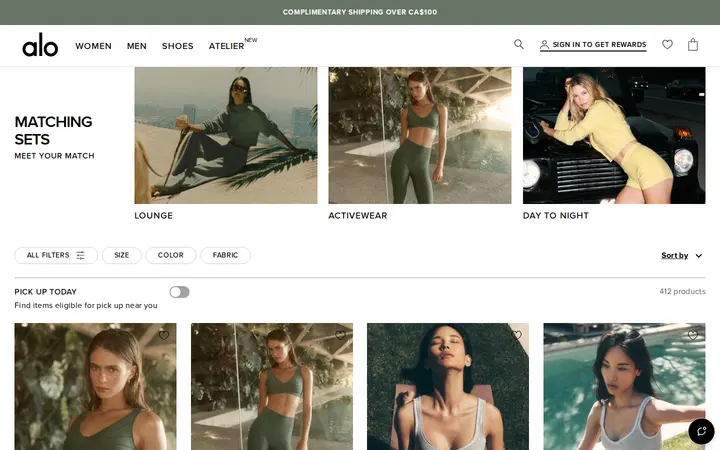Click the Complimentary Shipping banner
The width and height of the screenshot is (720, 450).
coord(360,12)
